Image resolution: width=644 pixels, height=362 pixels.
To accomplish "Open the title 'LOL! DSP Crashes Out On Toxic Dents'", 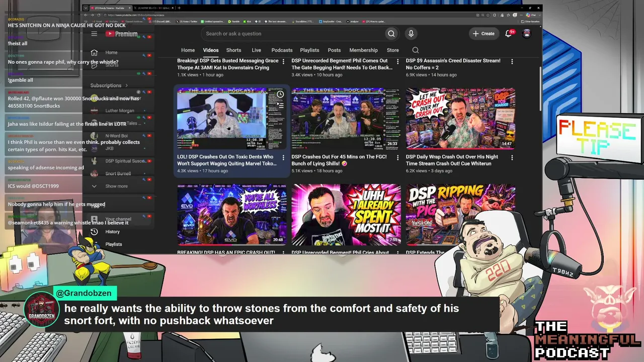I will pyautogui.click(x=227, y=160).
